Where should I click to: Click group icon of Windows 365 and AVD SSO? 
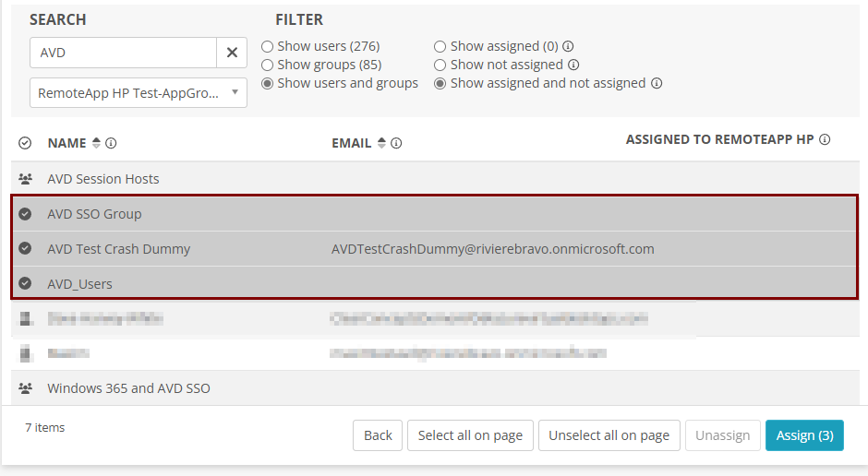click(25, 388)
